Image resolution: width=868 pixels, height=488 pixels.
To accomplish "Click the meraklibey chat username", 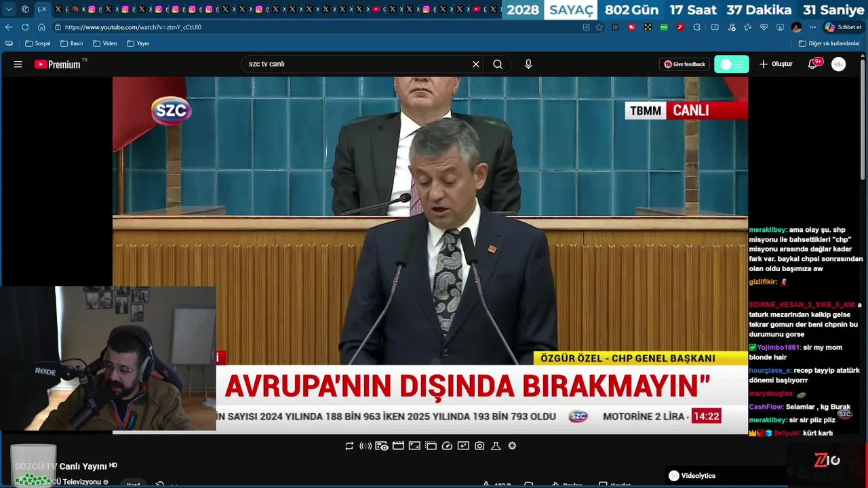I will [x=768, y=230].
